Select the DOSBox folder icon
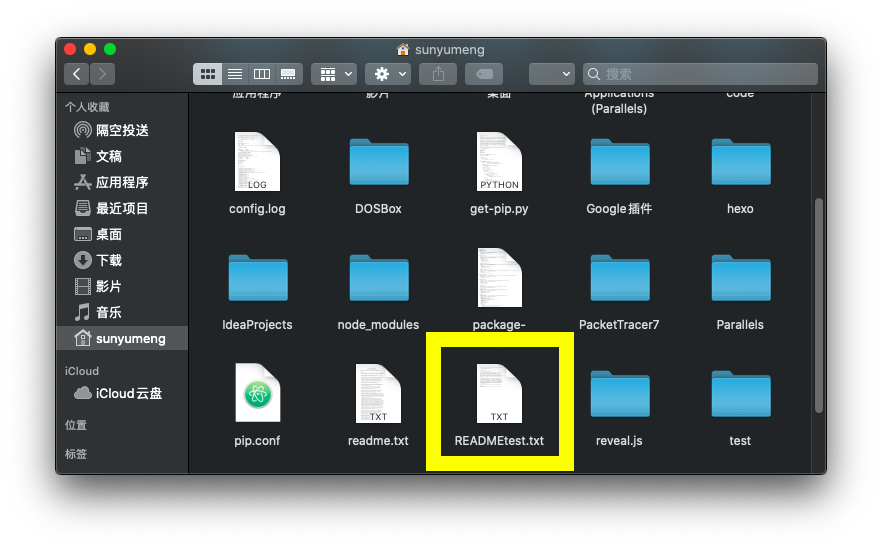This screenshot has width=882, height=548. 379,162
